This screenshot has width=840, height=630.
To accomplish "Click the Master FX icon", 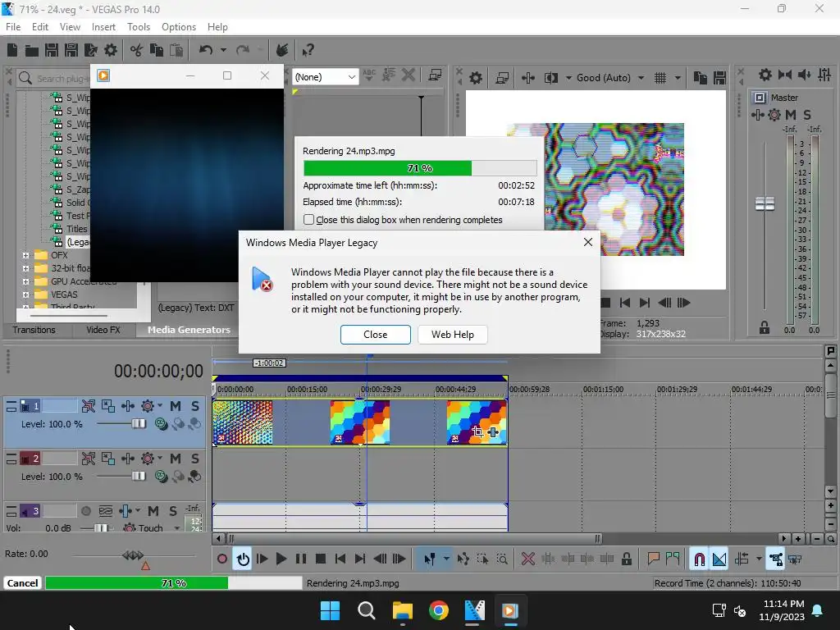I will pos(757,115).
